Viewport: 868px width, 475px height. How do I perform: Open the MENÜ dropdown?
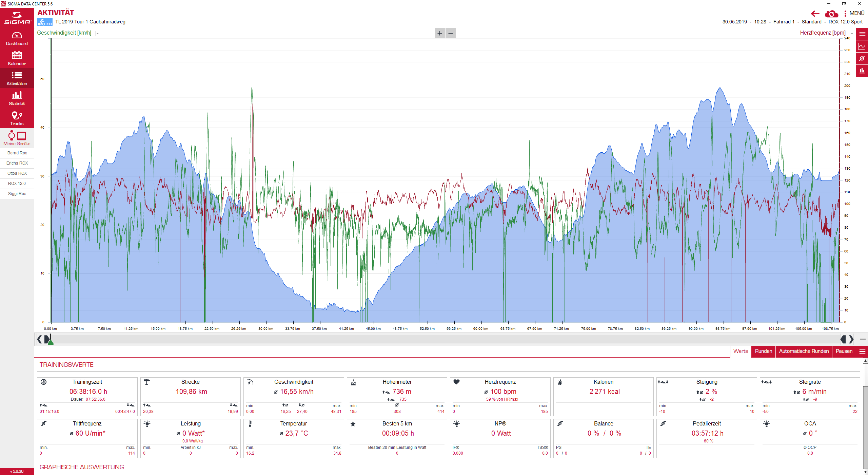(x=854, y=13)
